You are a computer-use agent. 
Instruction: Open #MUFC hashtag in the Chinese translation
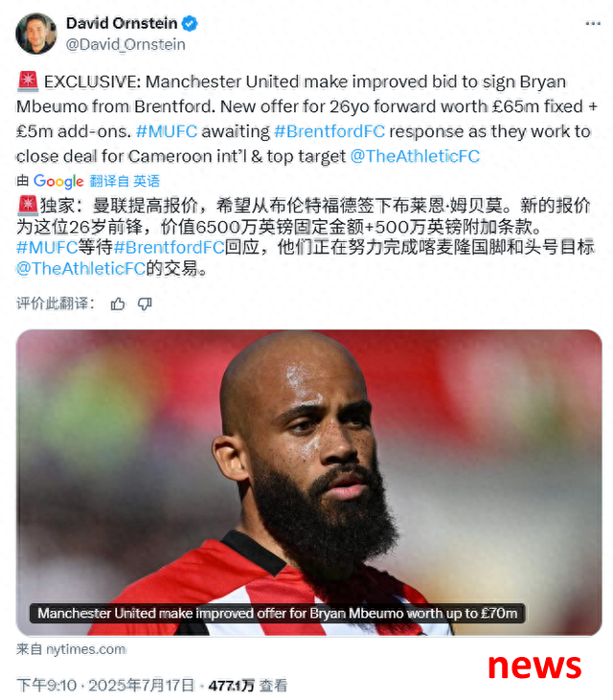pos(47,247)
